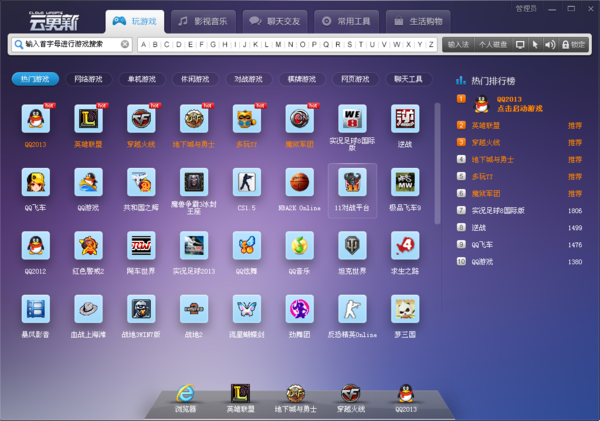600x421 pixels.
Task: Open the 战地3WIN7版 icon
Action: 141,309
